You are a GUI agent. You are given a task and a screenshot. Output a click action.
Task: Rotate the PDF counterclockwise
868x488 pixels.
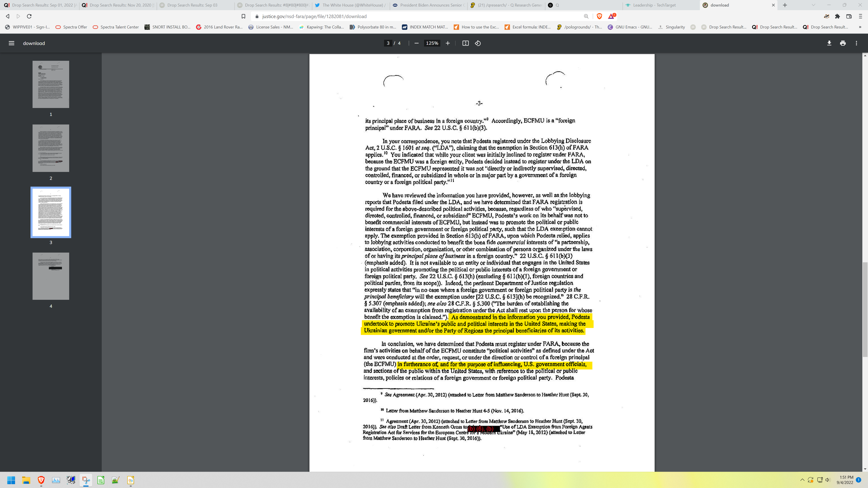478,43
